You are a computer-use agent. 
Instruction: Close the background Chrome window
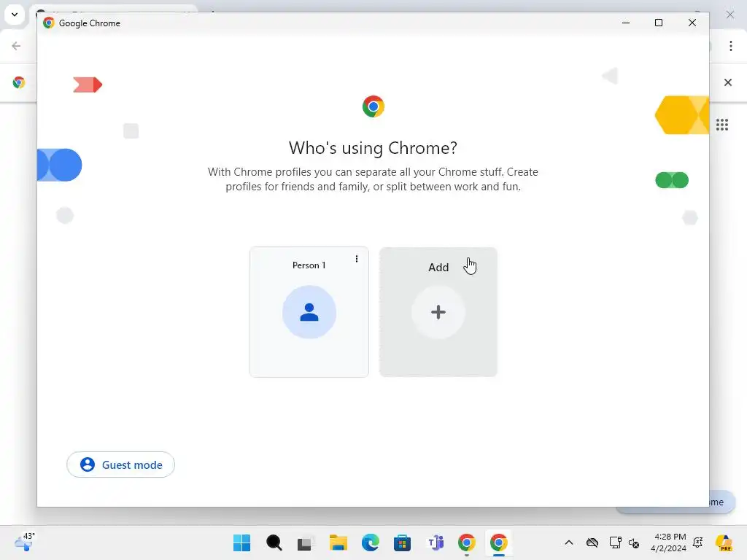729,15
